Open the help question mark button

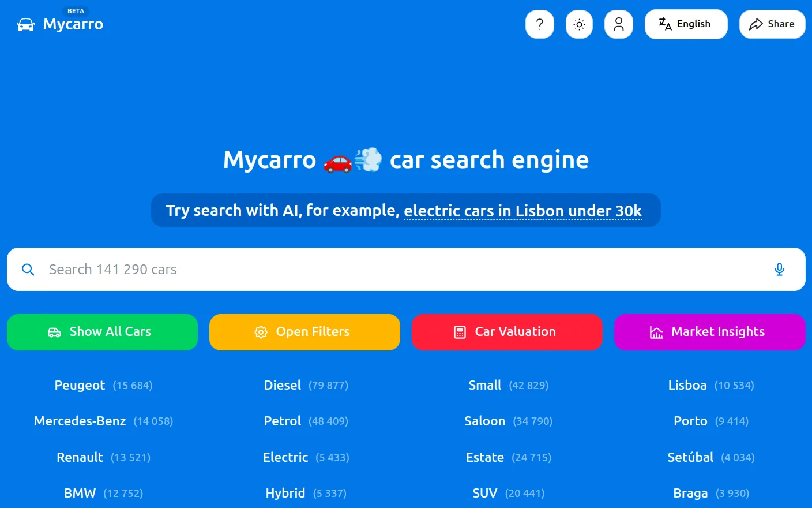540,24
